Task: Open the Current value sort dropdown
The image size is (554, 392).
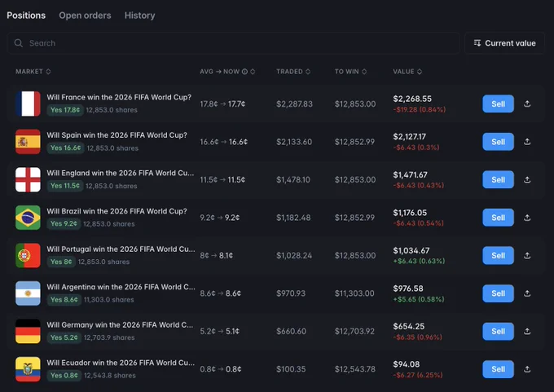Action: 504,43
